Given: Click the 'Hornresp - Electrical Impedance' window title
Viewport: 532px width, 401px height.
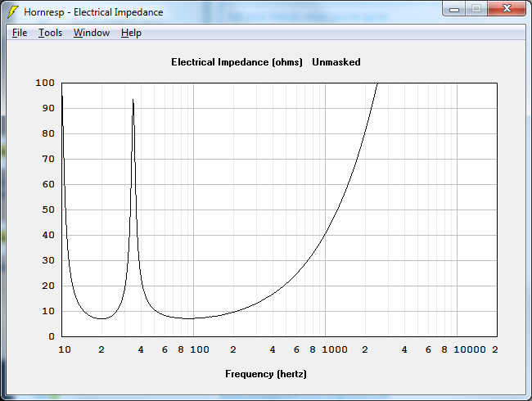Looking at the screenshot, I should point(93,12).
